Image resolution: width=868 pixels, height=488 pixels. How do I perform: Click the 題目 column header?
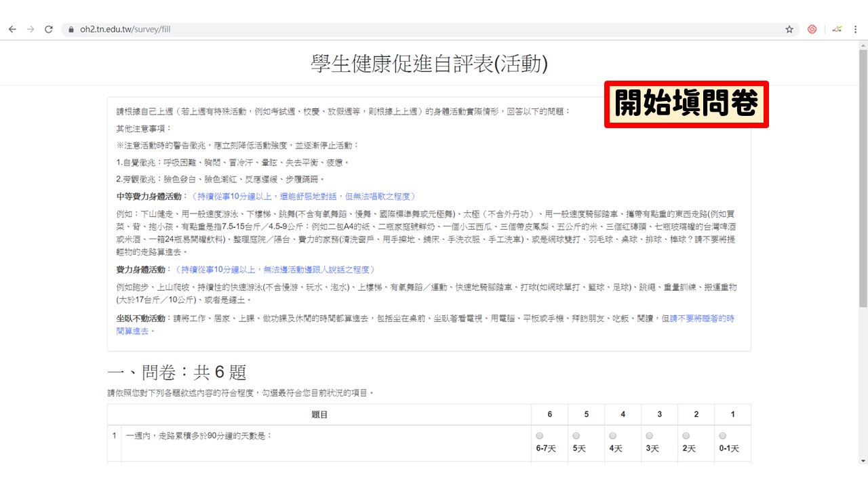(319, 414)
